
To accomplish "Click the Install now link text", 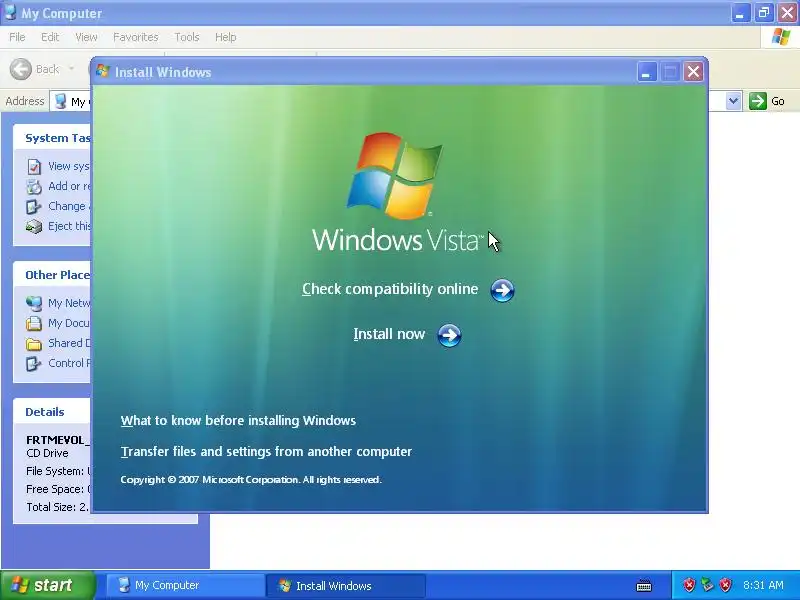I will coord(389,334).
